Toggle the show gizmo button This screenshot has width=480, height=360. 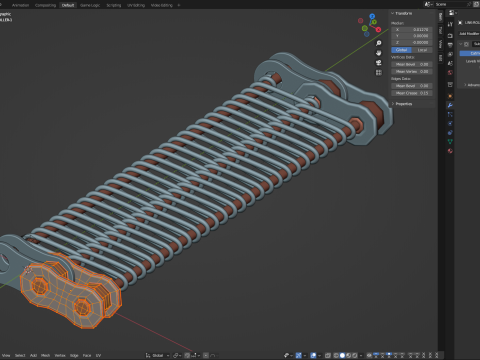pyautogui.click(x=299, y=355)
